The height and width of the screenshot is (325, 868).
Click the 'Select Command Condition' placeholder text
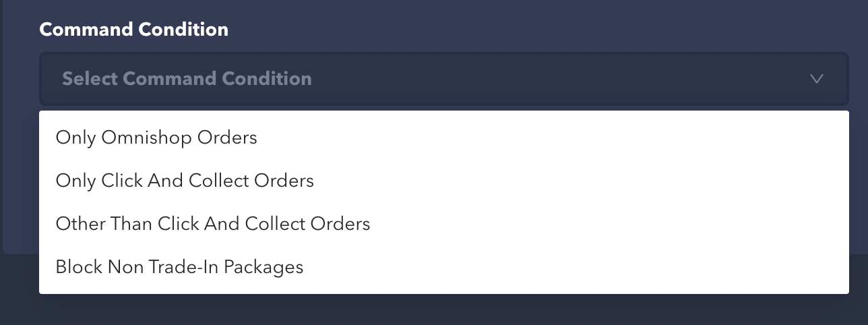[187, 79]
